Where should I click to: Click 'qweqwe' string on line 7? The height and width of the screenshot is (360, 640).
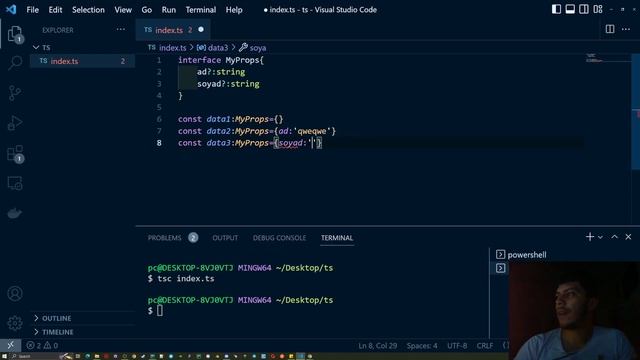(x=312, y=131)
